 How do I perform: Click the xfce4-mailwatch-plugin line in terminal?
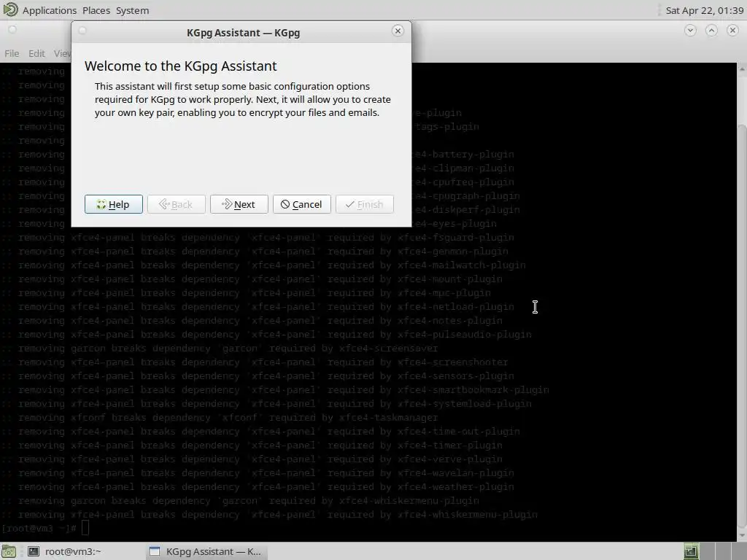pyautogui.click(x=263, y=265)
